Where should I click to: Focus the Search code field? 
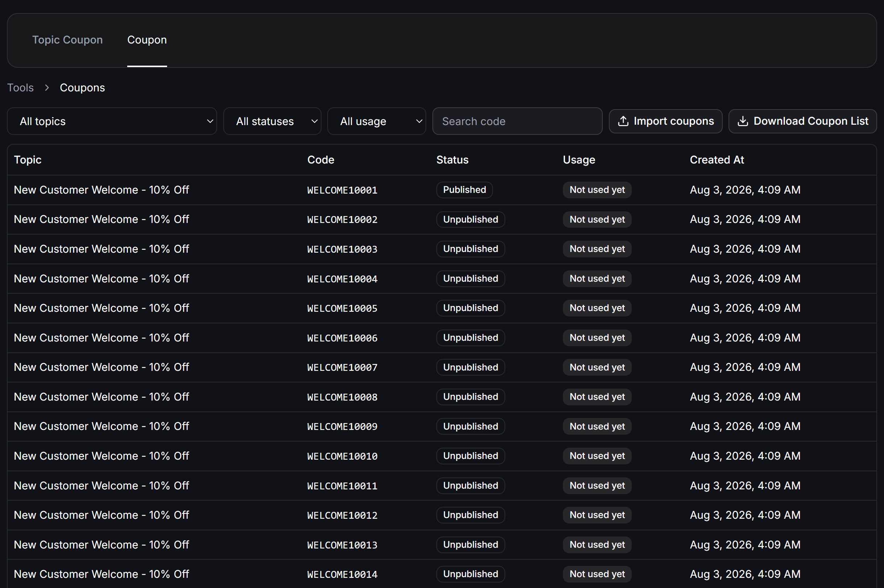tap(517, 121)
